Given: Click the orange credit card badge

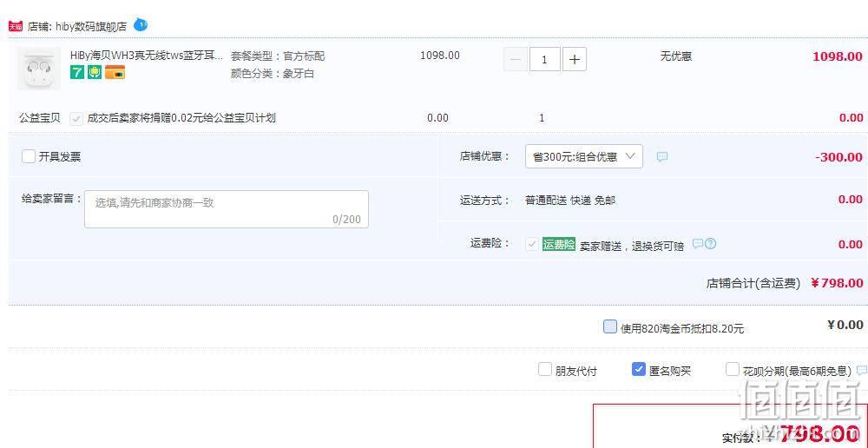Looking at the screenshot, I should [x=115, y=72].
